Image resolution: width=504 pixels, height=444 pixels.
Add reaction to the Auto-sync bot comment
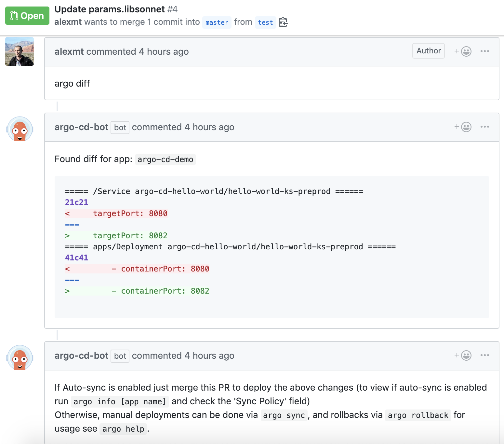[463, 355]
